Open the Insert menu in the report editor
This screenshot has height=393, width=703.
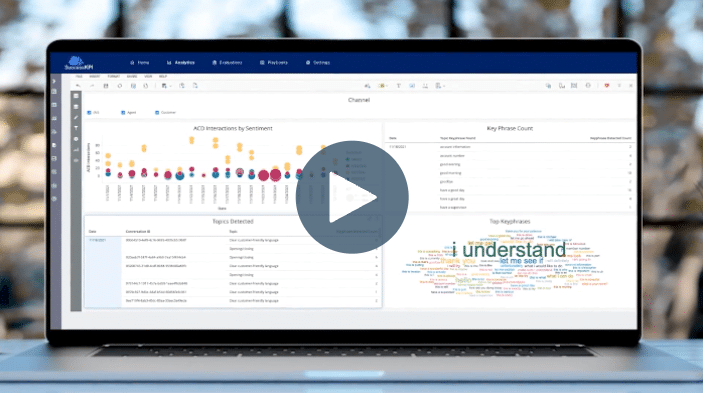(x=95, y=77)
